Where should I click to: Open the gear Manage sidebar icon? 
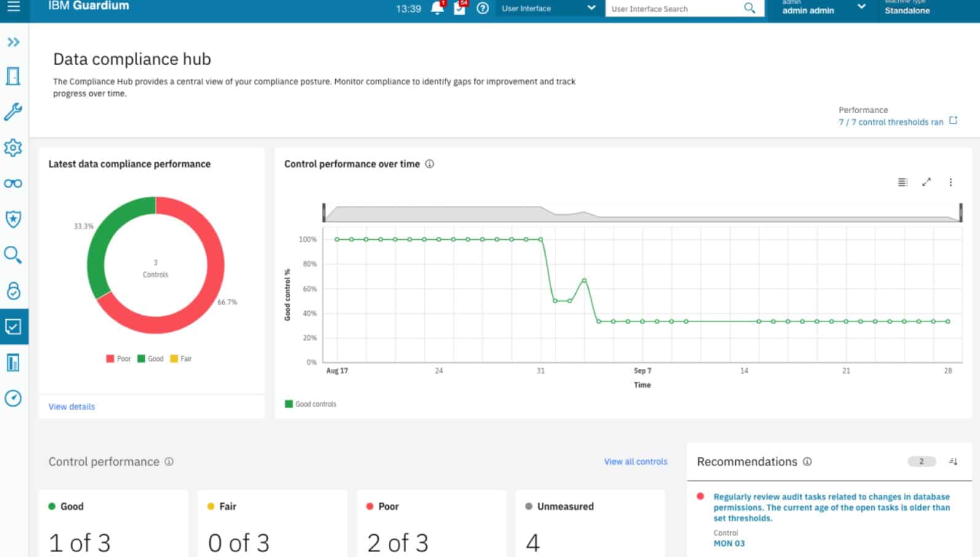pyautogui.click(x=14, y=148)
